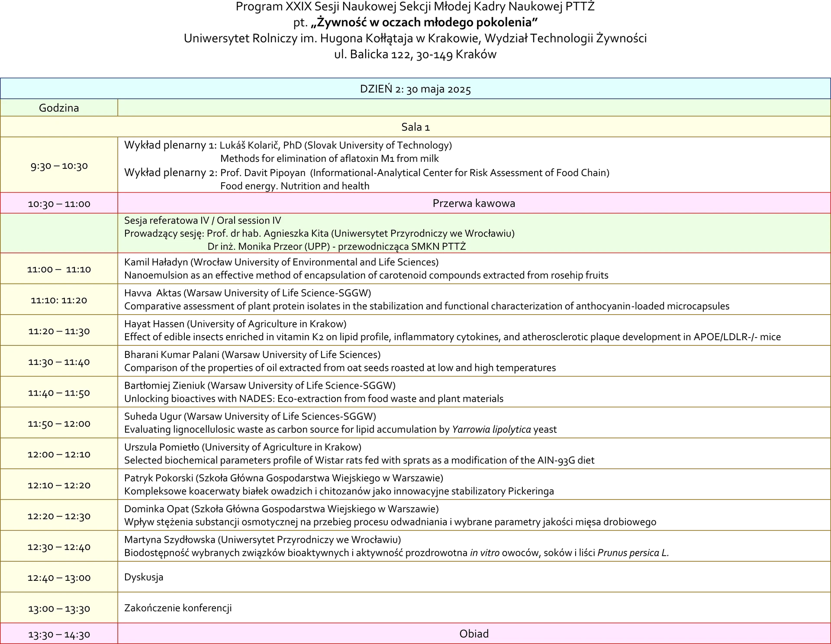
Task: Click the 'Dyskusja' entry
Action: point(144,577)
